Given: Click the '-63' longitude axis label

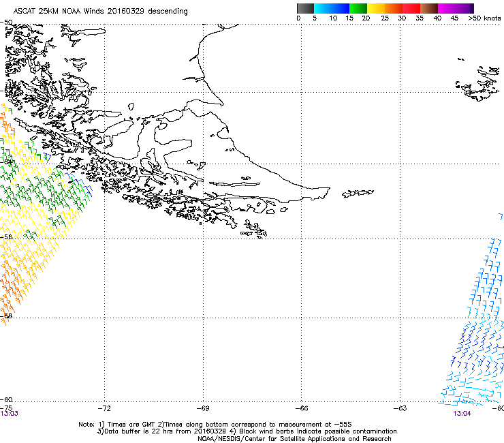Looking at the screenshot, I should [400, 408].
